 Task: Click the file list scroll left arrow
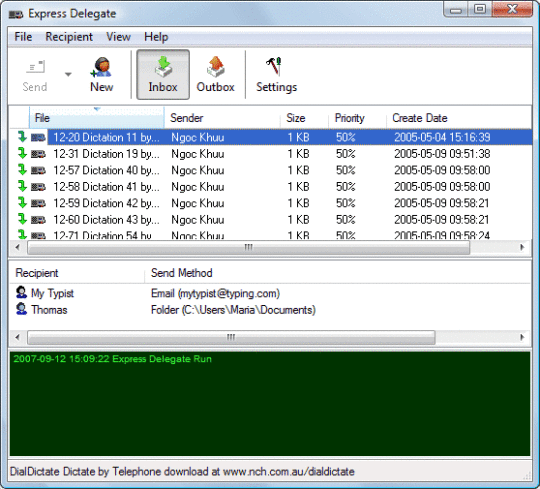click(x=18, y=247)
